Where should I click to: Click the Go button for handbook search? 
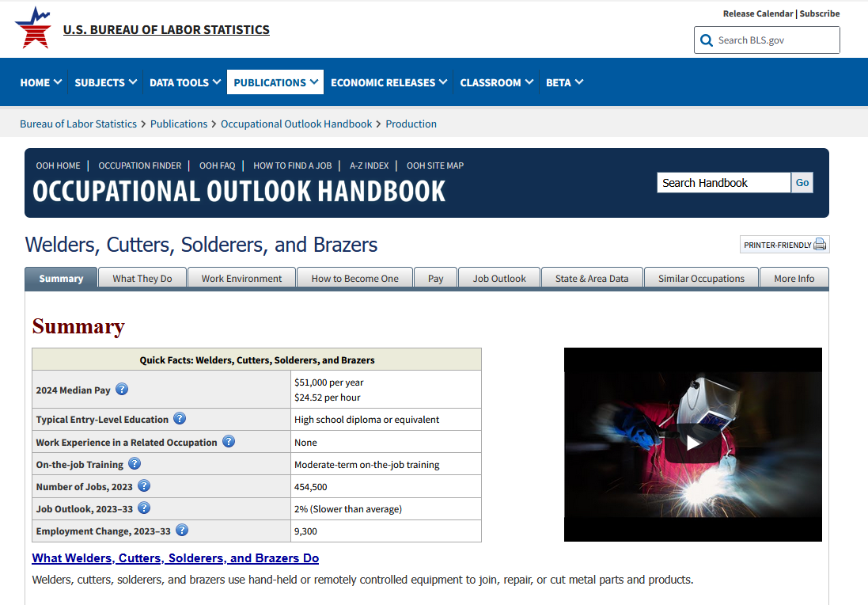[802, 182]
